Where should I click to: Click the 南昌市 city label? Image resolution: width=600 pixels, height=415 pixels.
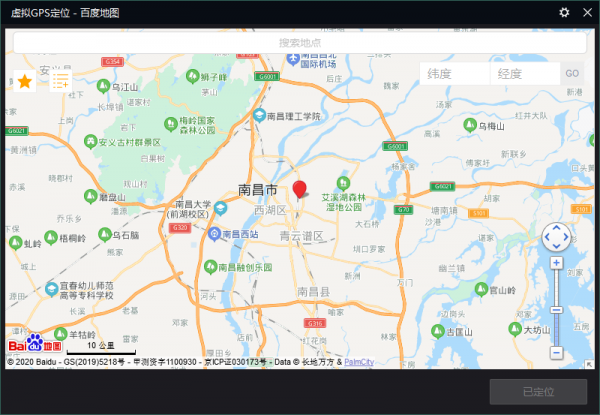click(258, 190)
